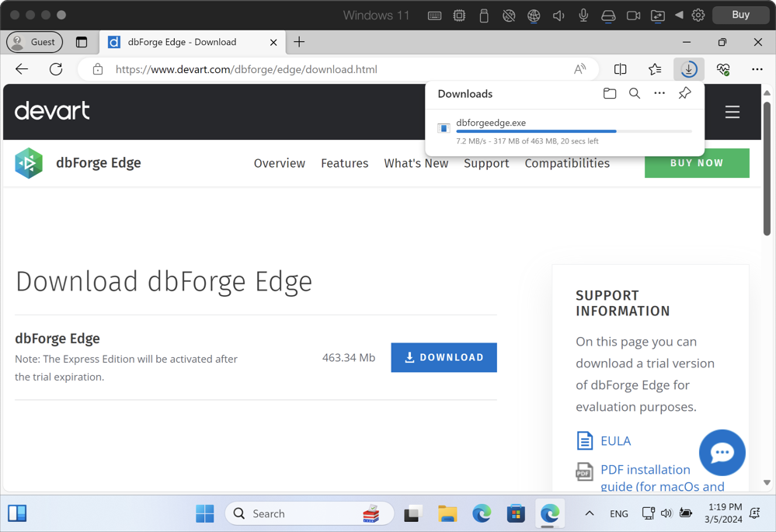Open devart hamburger menu

733,112
